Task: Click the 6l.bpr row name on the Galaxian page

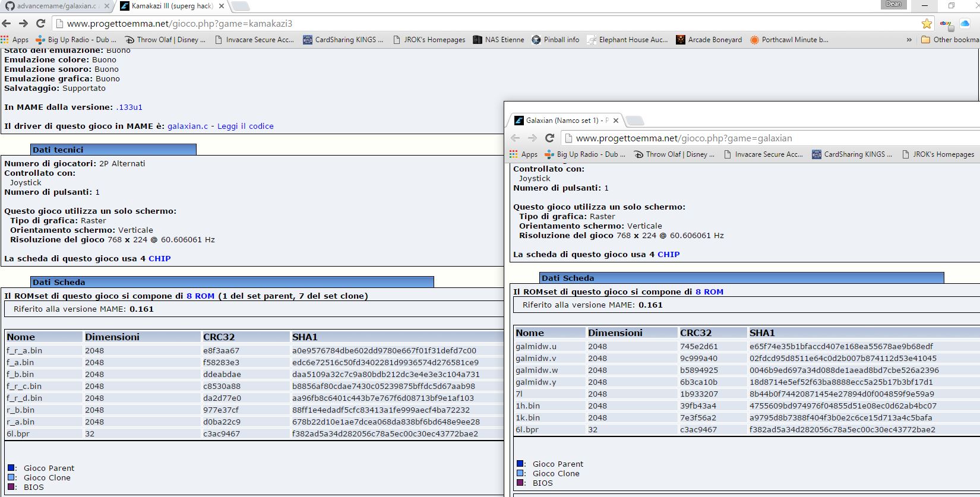Action: click(x=527, y=430)
